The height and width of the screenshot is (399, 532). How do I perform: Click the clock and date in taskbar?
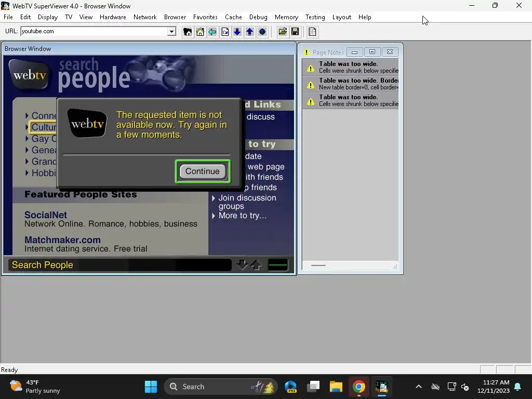point(494,387)
